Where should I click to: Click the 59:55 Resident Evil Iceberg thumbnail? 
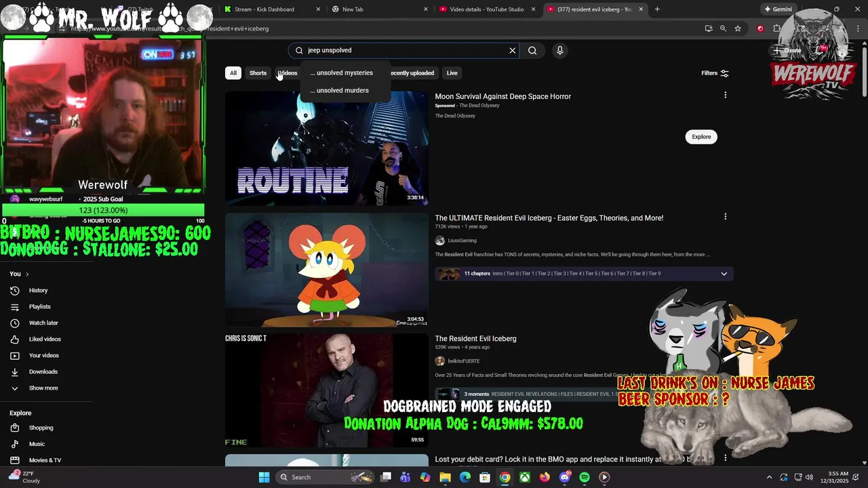click(x=326, y=390)
